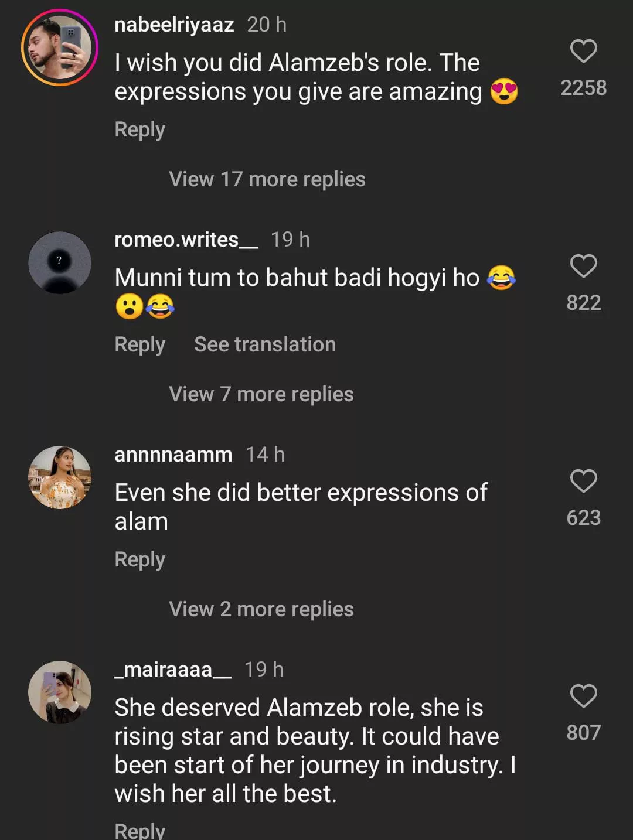
Task: Open _mairaaaa__'s profile picture
Action: [60, 692]
